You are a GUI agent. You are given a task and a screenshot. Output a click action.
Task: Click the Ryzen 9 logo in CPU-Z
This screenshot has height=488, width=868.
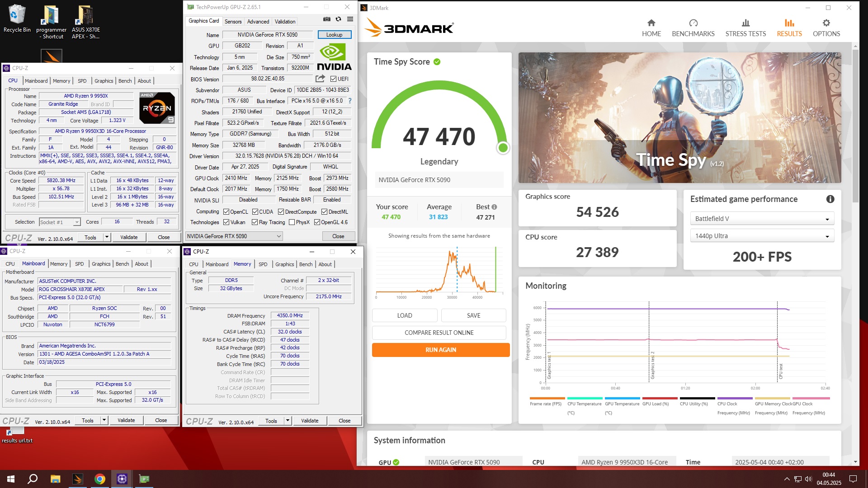pyautogui.click(x=157, y=108)
